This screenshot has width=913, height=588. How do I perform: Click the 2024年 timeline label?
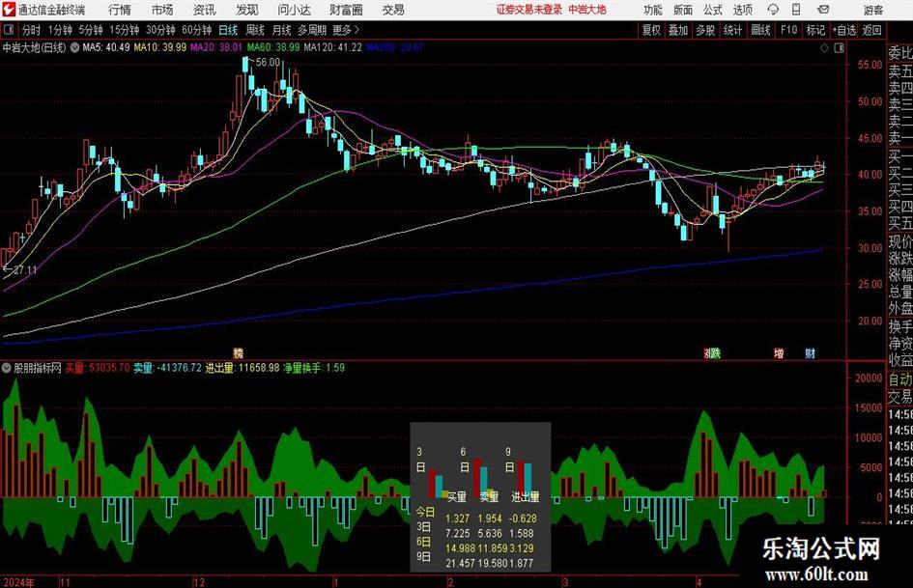(18, 582)
